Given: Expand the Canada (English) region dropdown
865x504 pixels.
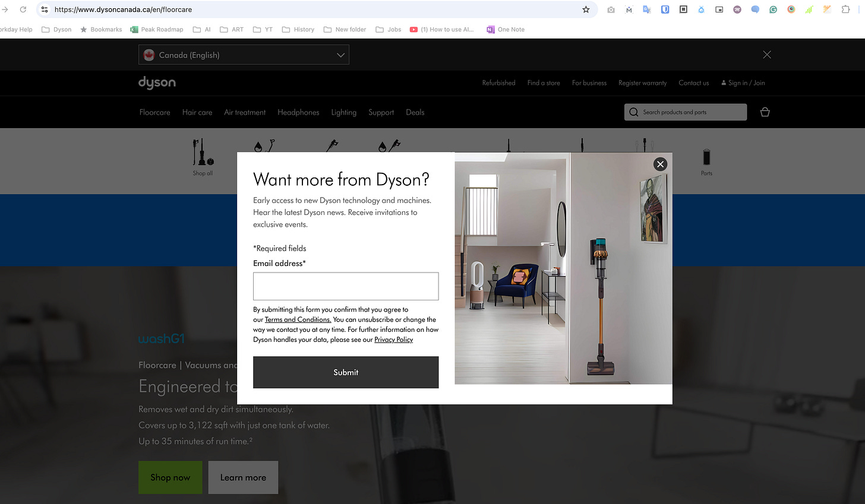Looking at the screenshot, I should point(244,55).
